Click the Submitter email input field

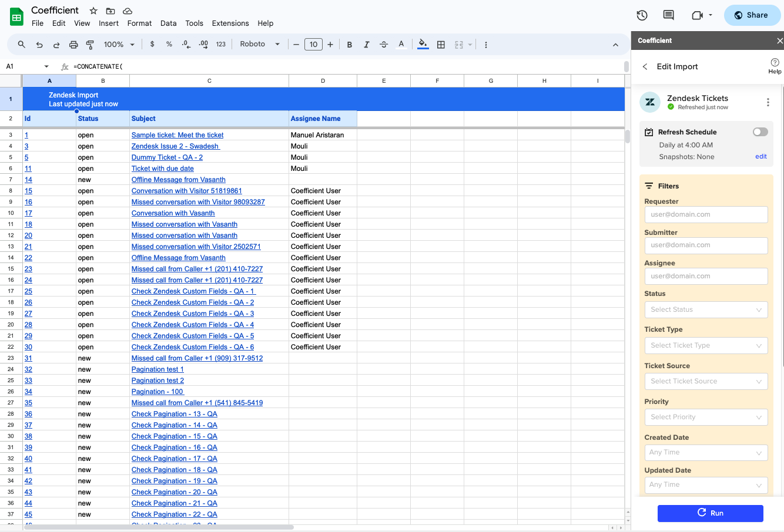[x=706, y=245]
